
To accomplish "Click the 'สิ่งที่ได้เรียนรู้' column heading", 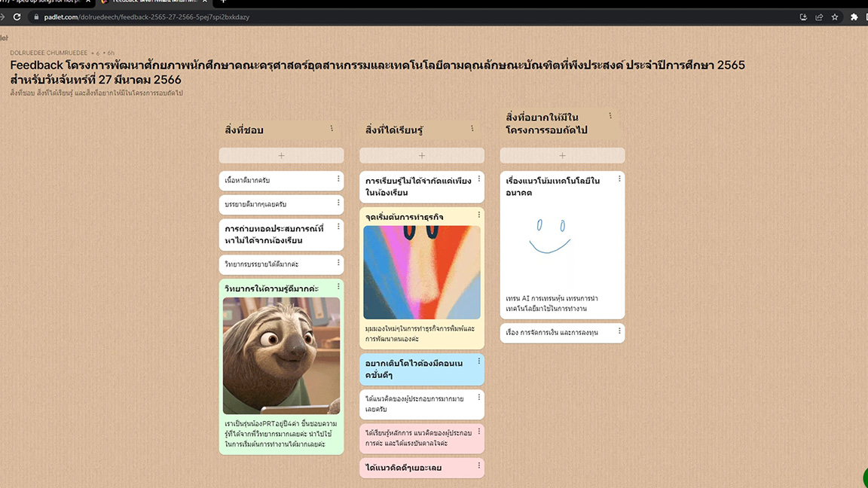I will [394, 130].
